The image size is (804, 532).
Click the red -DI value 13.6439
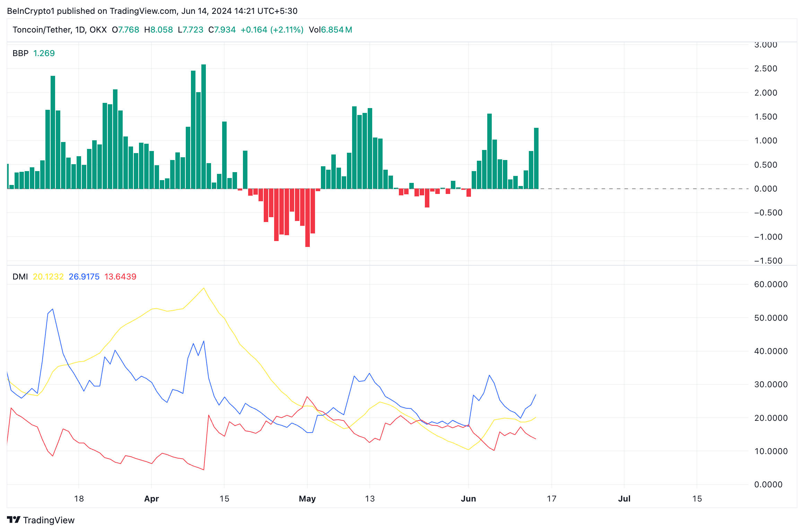click(120, 277)
